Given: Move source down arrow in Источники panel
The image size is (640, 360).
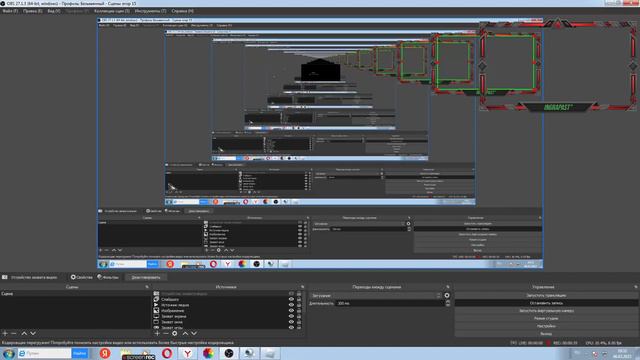Looking at the screenshot, I should (194, 333).
